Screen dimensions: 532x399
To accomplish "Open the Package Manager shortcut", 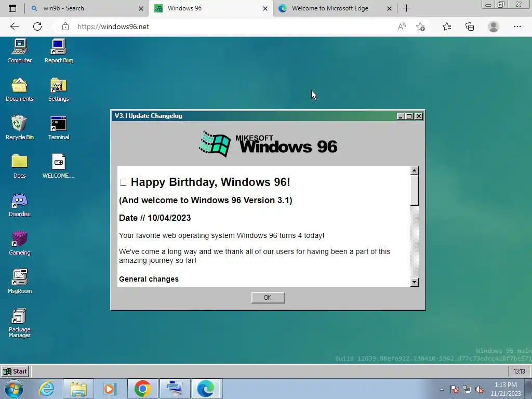I will click(x=19, y=323).
